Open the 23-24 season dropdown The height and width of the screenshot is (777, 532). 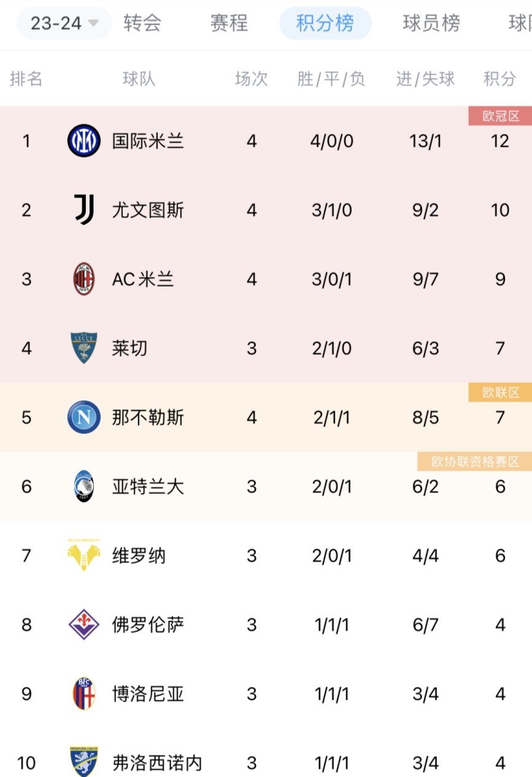click(64, 23)
